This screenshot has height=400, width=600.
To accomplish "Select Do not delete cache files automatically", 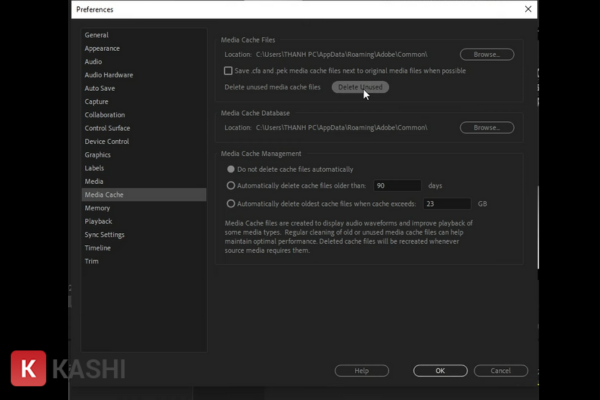I will (231, 169).
